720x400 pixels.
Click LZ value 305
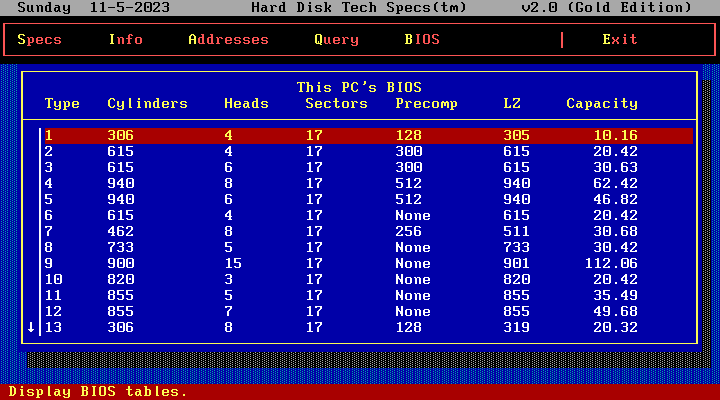[516, 135]
